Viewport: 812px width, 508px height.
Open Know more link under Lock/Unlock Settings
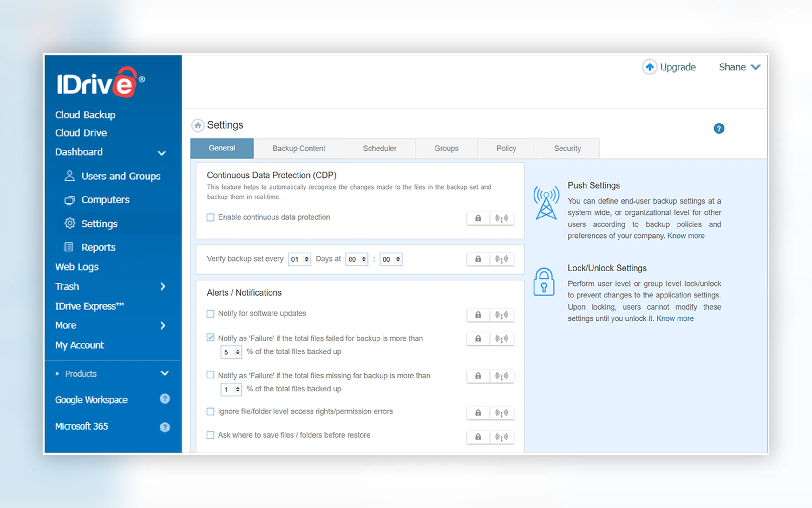(675, 318)
